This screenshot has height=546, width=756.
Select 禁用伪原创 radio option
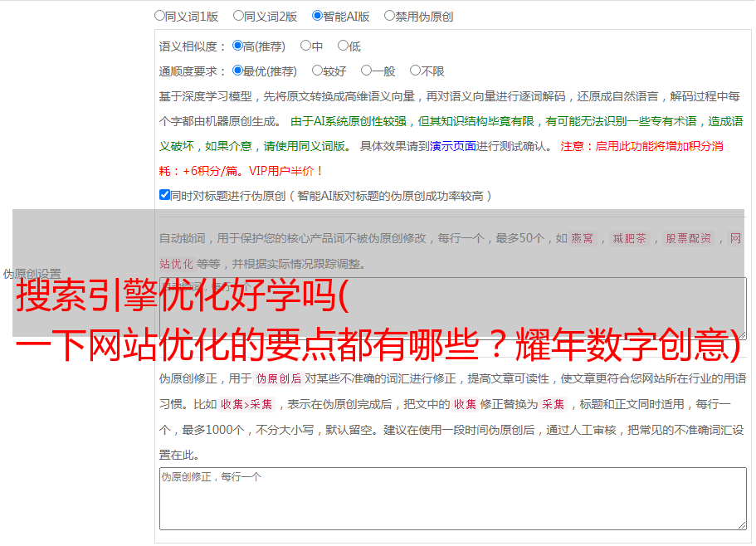(389, 16)
